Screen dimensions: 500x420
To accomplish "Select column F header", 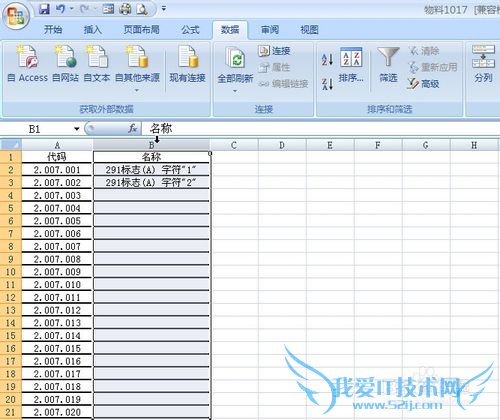I will [378, 145].
